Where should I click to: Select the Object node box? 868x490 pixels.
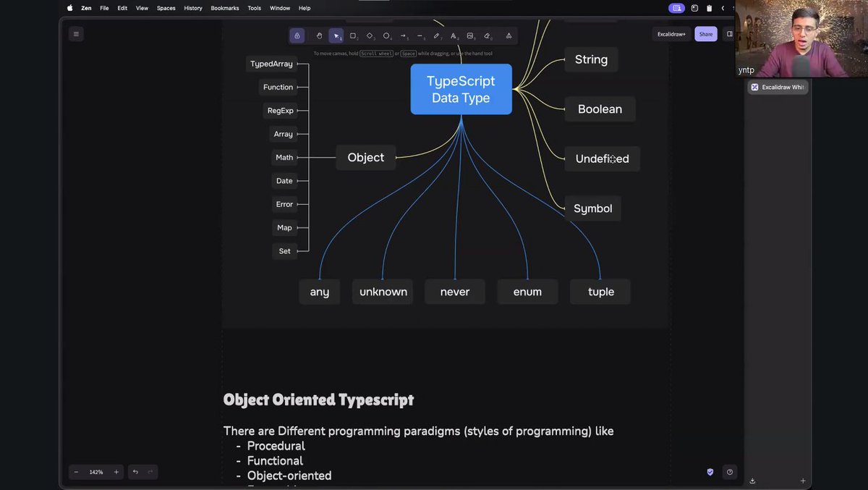365,157
